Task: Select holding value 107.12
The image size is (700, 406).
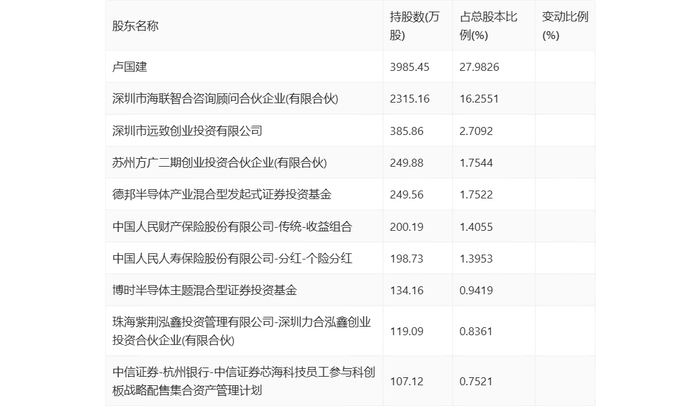Action: coord(406,381)
